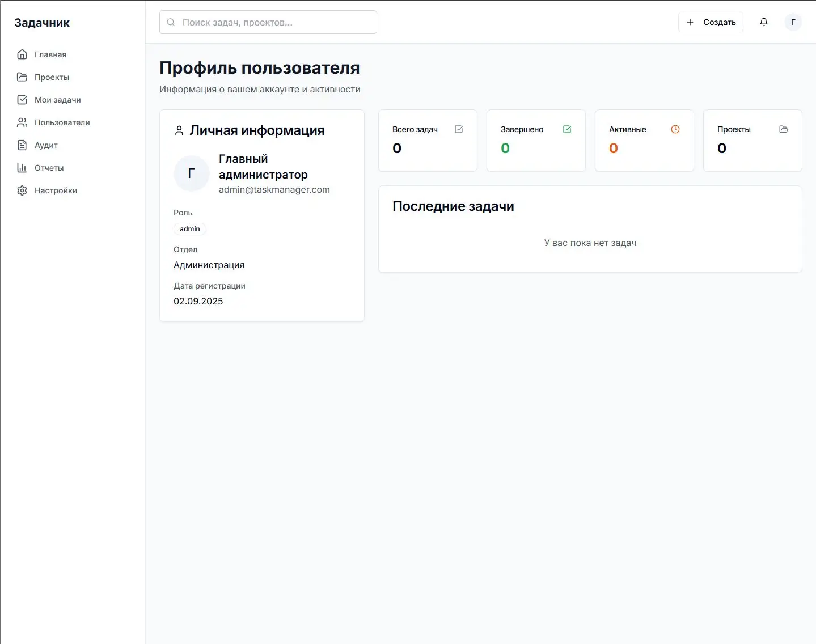Select the Главная home icon in sidebar
Image resolution: width=816 pixels, height=644 pixels.
click(22, 54)
